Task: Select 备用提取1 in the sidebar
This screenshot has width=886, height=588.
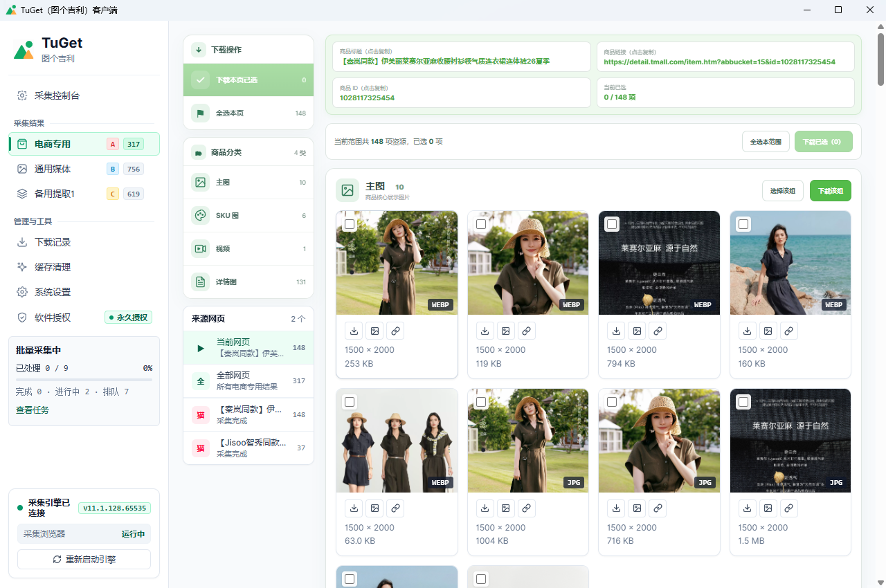Action: coord(84,194)
